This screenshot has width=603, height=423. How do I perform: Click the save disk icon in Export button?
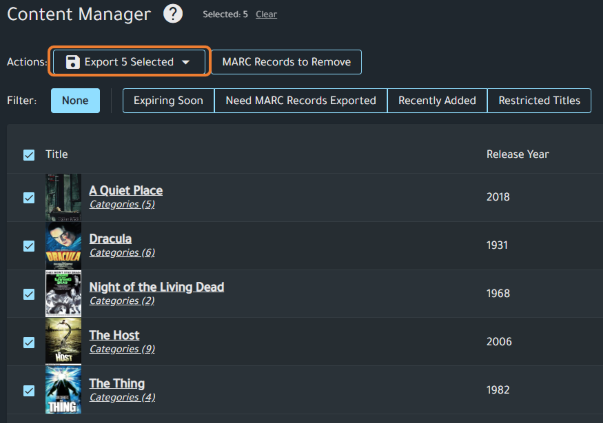tap(73, 62)
